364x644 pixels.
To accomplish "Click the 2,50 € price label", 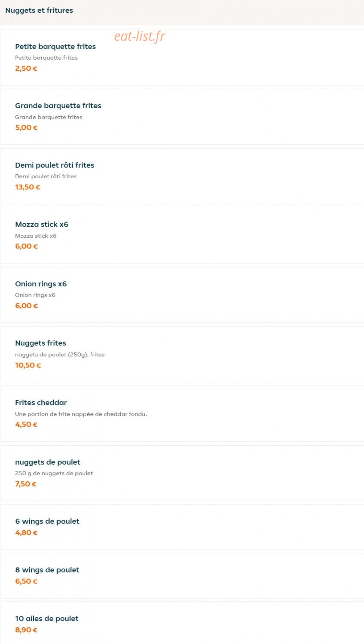I will point(26,68).
